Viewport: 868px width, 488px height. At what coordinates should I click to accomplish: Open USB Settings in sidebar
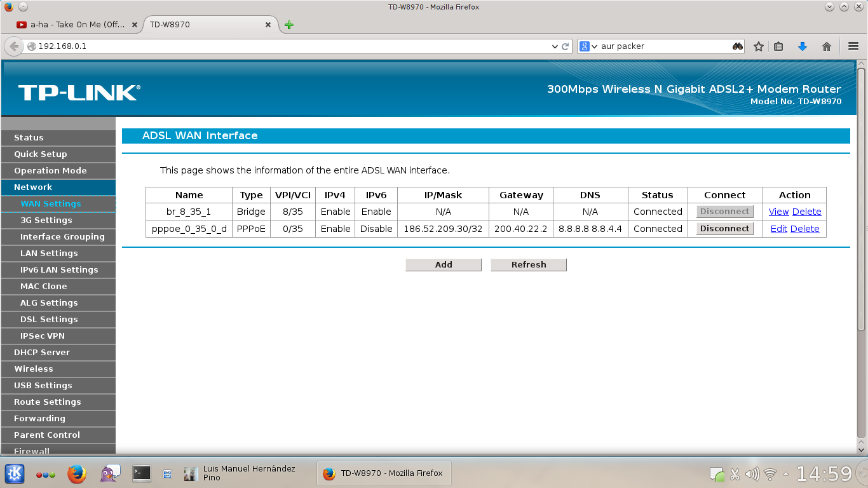(x=58, y=385)
